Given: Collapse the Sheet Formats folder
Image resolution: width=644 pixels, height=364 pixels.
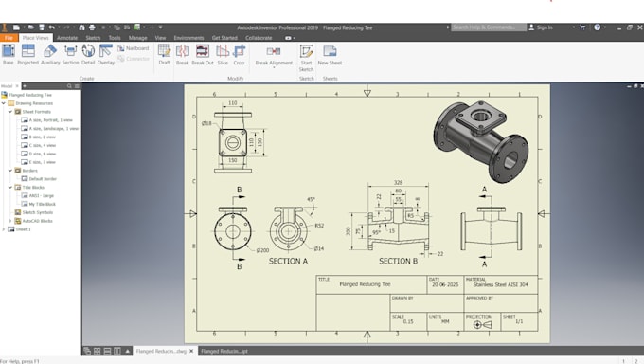Looking at the screenshot, I should tap(10, 112).
